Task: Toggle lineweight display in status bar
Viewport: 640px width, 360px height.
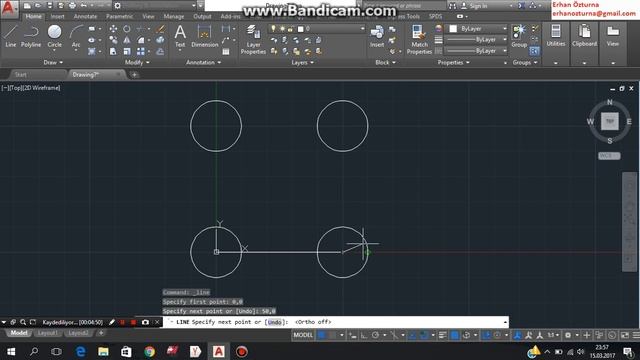Action: [442, 335]
